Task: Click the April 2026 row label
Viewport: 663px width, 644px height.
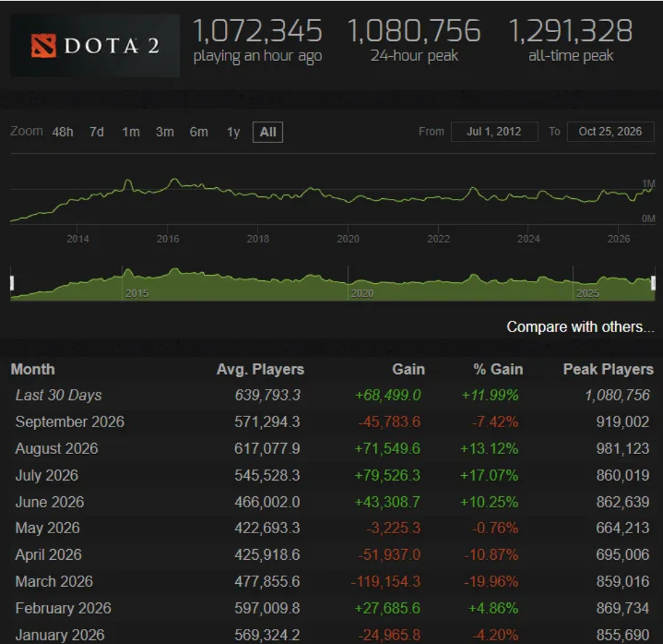Action: pos(49,554)
